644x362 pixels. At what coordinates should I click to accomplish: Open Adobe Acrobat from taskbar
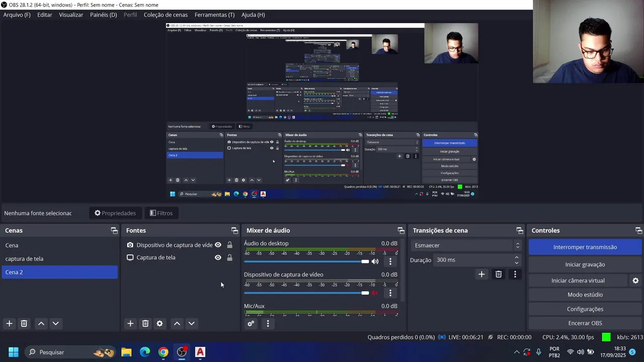(200, 352)
